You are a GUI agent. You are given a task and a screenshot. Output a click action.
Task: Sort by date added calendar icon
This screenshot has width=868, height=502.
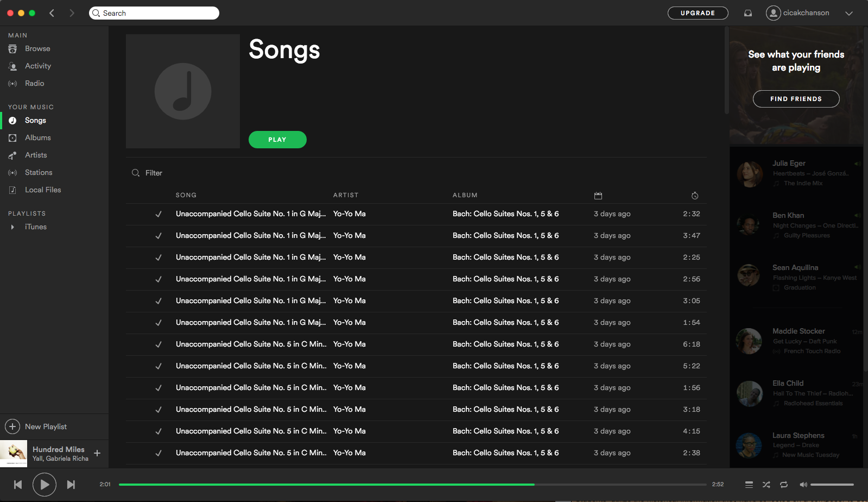tap(598, 196)
